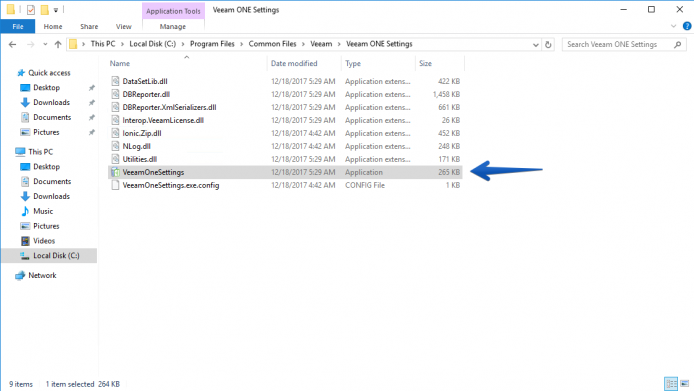The height and width of the screenshot is (391, 694).
Task: Open Quick access in the navigation pane
Action: (x=49, y=73)
